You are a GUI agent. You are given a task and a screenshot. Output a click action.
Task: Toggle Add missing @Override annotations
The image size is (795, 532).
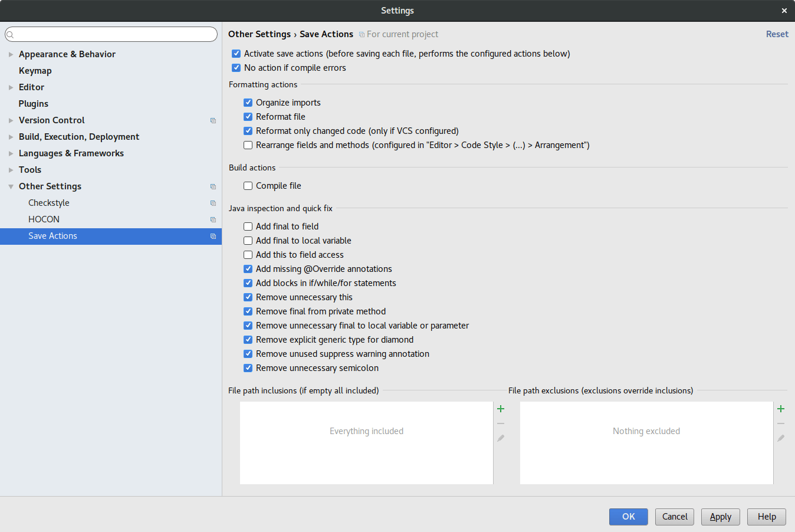248,269
